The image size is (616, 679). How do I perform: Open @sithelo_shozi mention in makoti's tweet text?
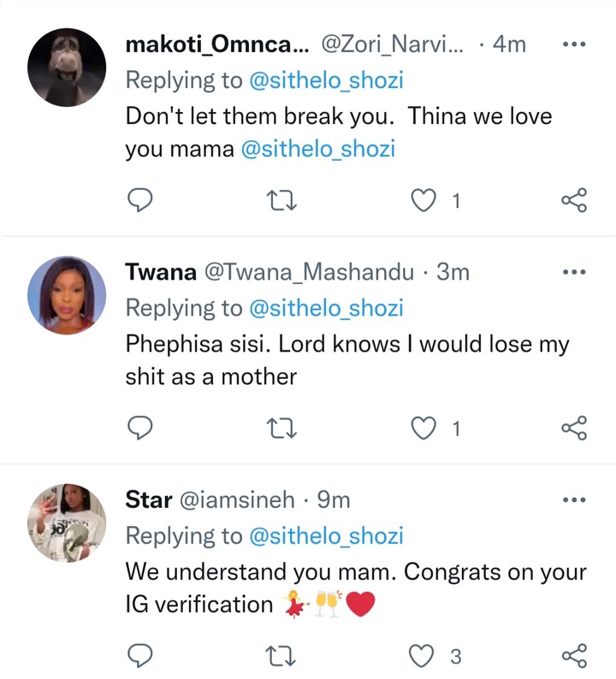(x=318, y=149)
